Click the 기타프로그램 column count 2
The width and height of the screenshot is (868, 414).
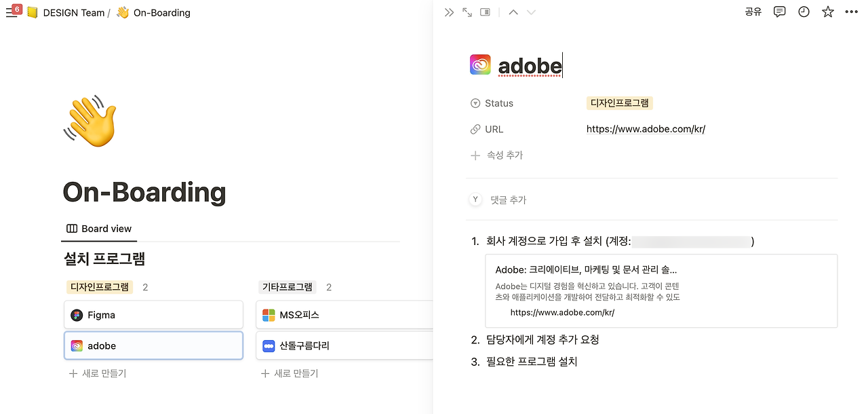[x=329, y=287]
